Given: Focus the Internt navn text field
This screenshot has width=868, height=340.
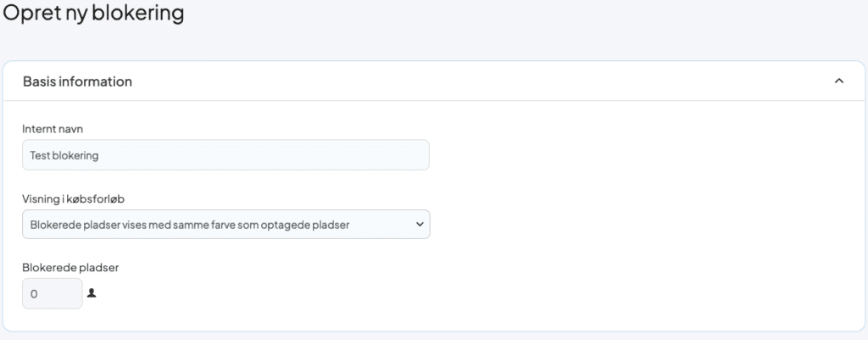Looking at the screenshot, I should (x=225, y=155).
